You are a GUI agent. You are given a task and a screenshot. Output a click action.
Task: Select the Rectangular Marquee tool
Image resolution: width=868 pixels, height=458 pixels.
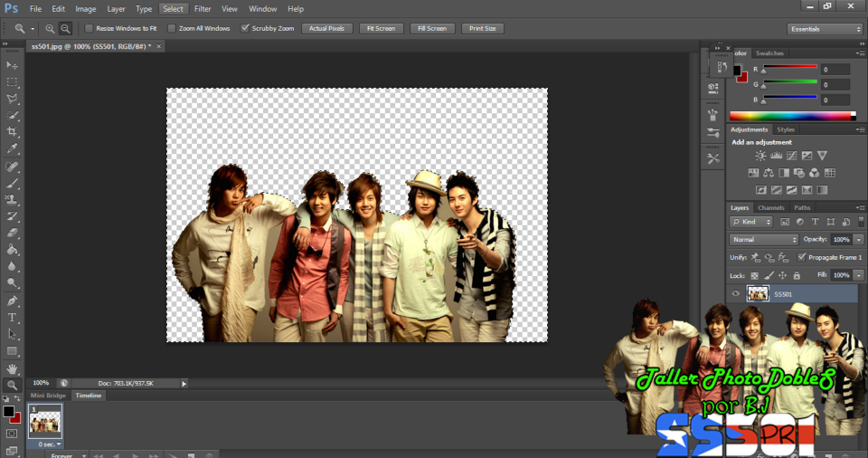[x=12, y=82]
